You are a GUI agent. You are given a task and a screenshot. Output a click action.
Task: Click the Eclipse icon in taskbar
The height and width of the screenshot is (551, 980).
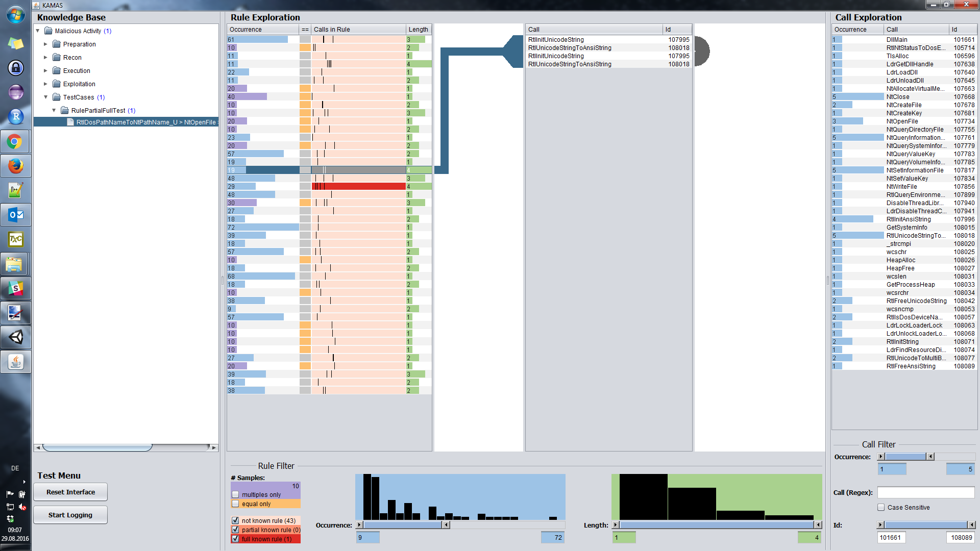(15, 92)
